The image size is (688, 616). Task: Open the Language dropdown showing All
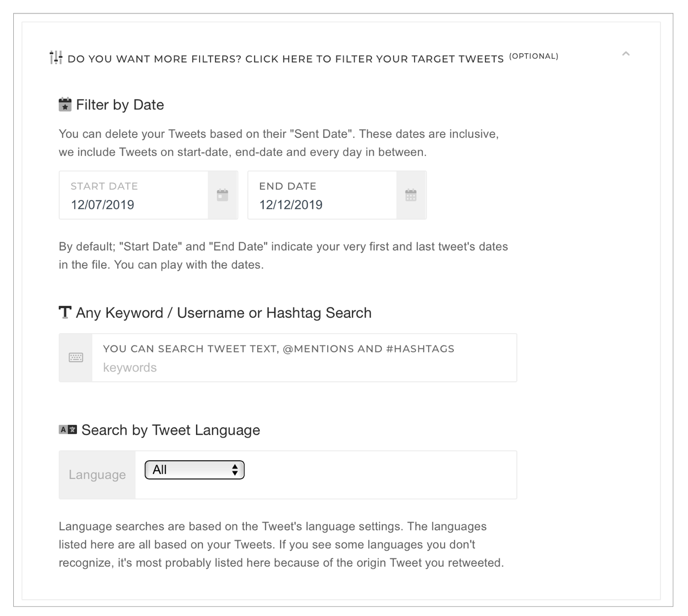(195, 470)
